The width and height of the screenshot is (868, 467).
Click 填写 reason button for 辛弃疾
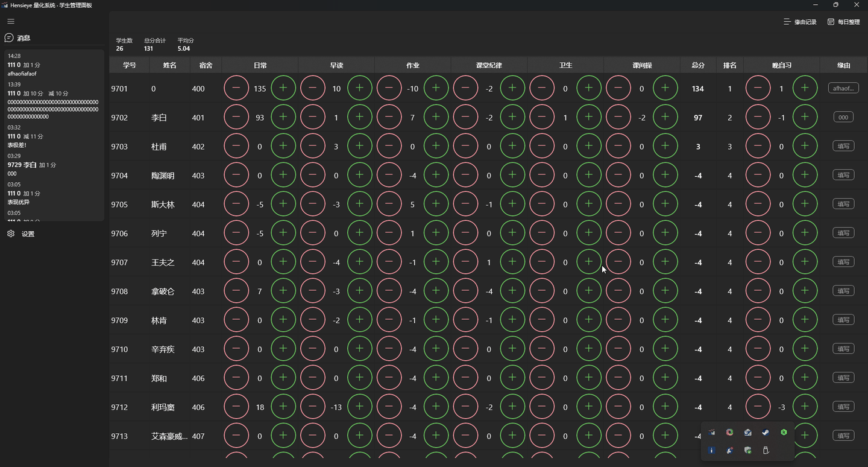coord(843,349)
